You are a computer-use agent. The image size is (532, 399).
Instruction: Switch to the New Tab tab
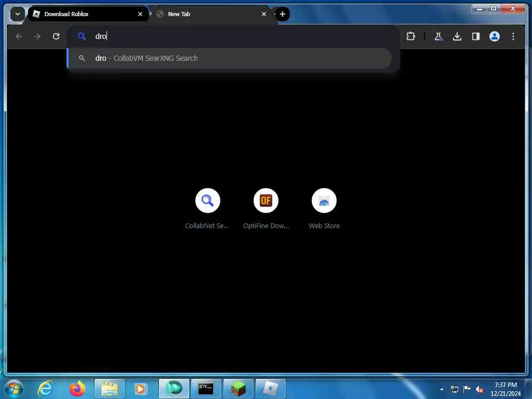point(212,14)
